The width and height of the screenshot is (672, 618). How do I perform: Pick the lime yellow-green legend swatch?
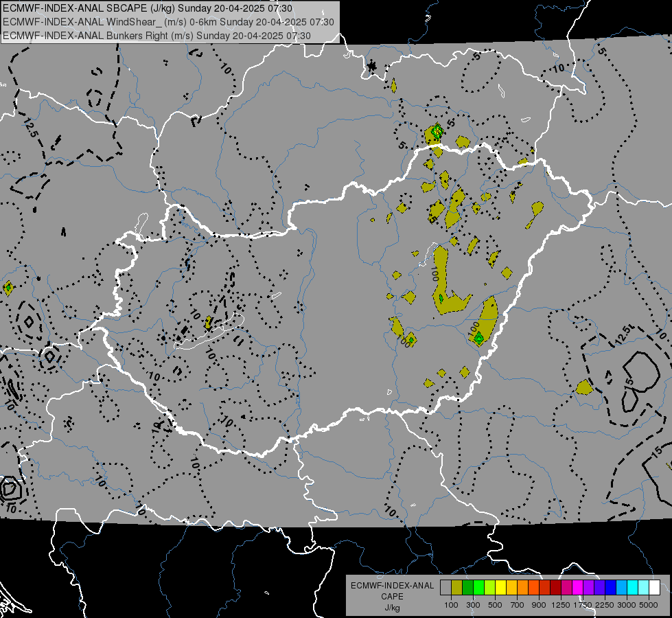[x=490, y=587]
